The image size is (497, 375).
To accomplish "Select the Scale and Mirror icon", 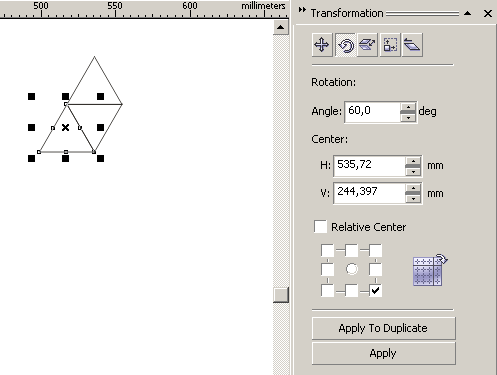I will [x=367, y=45].
